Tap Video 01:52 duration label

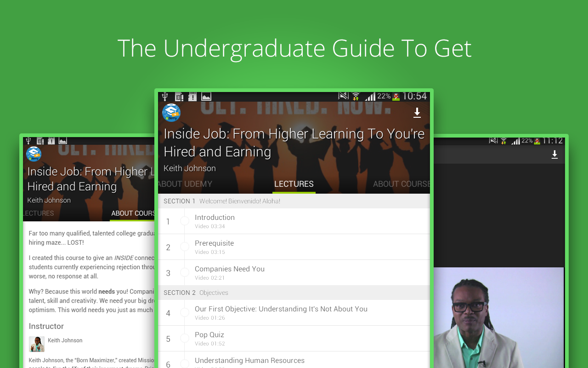click(x=210, y=344)
